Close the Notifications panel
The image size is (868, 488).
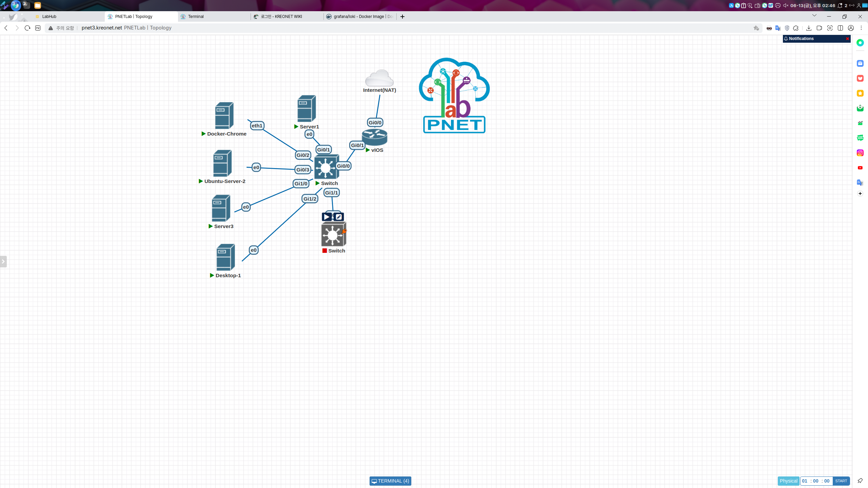tap(847, 39)
